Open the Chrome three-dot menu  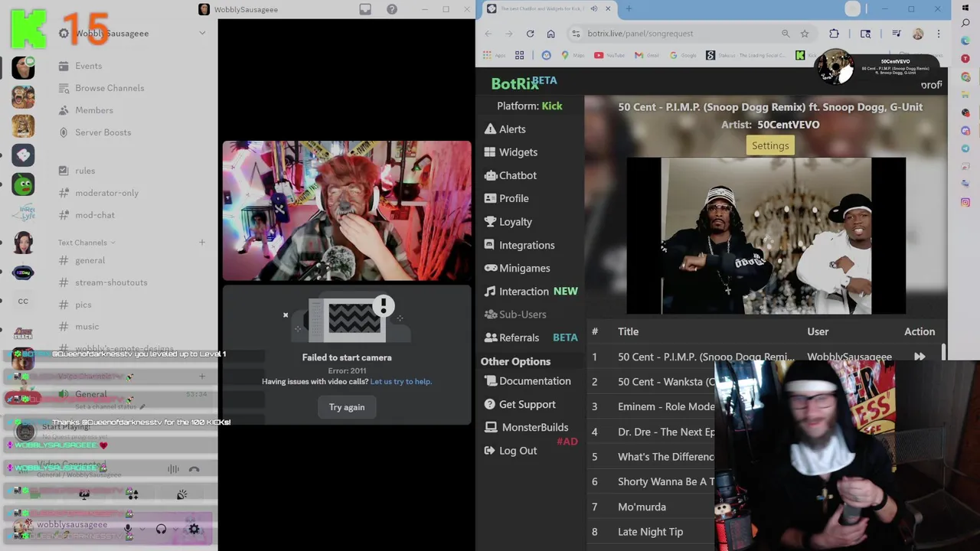(938, 34)
